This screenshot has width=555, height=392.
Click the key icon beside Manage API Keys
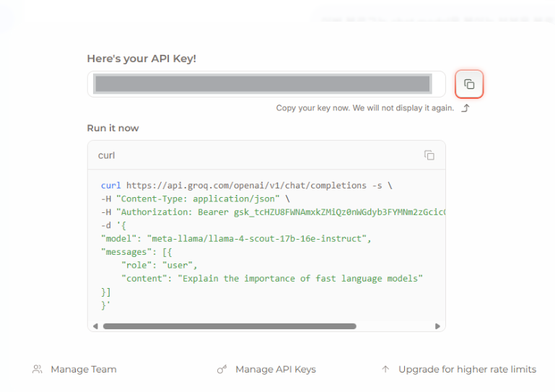click(222, 370)
